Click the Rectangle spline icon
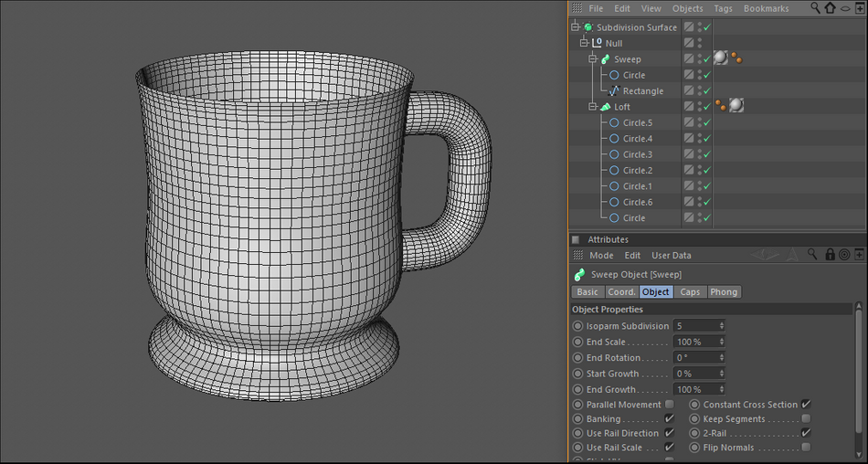868x464 pixels. [614, 91]
